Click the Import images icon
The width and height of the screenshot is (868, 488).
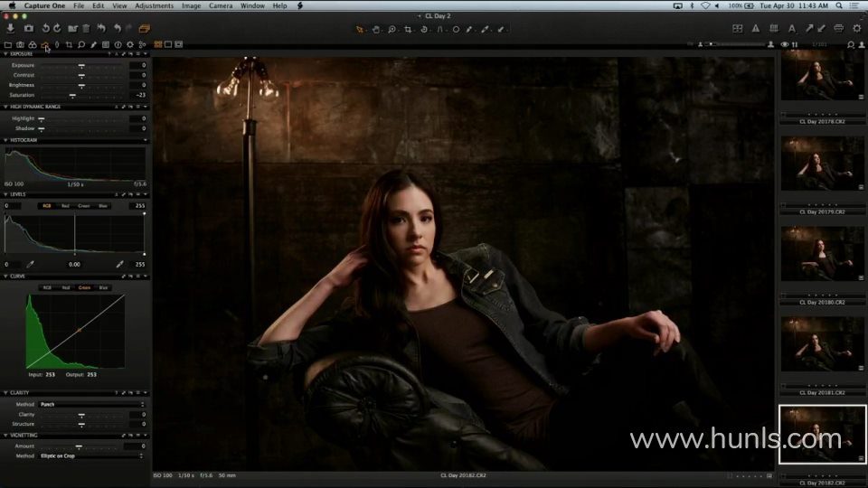(11, 28)
